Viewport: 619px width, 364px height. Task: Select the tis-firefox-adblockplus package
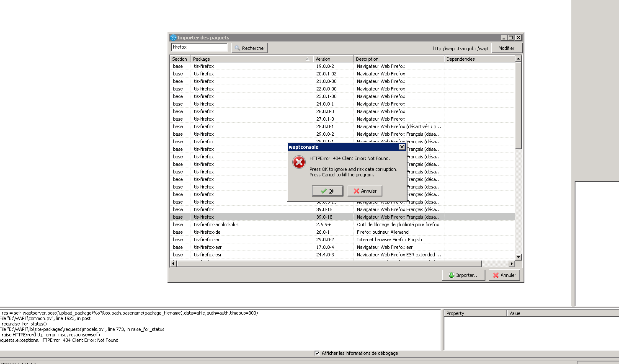(x=216, y=225)
